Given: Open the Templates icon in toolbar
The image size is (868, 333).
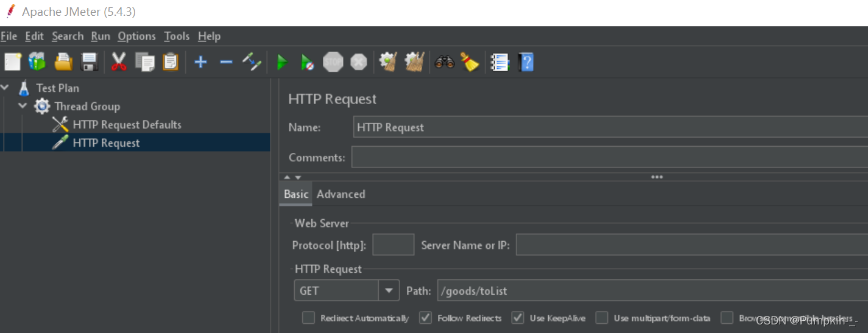Looking at the screenshot, I should [37, 61].
